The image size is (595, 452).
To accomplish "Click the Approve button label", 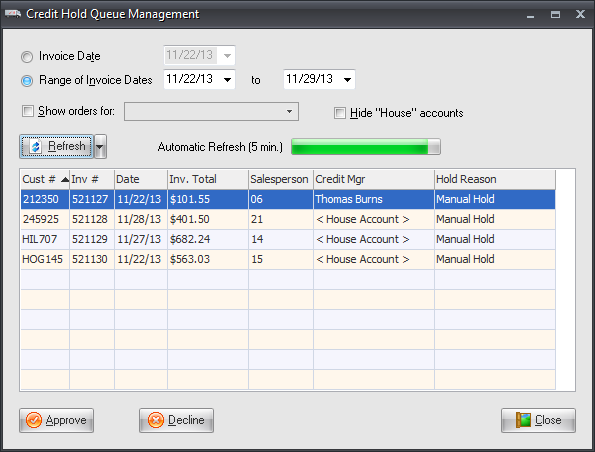I will (66, 420).
